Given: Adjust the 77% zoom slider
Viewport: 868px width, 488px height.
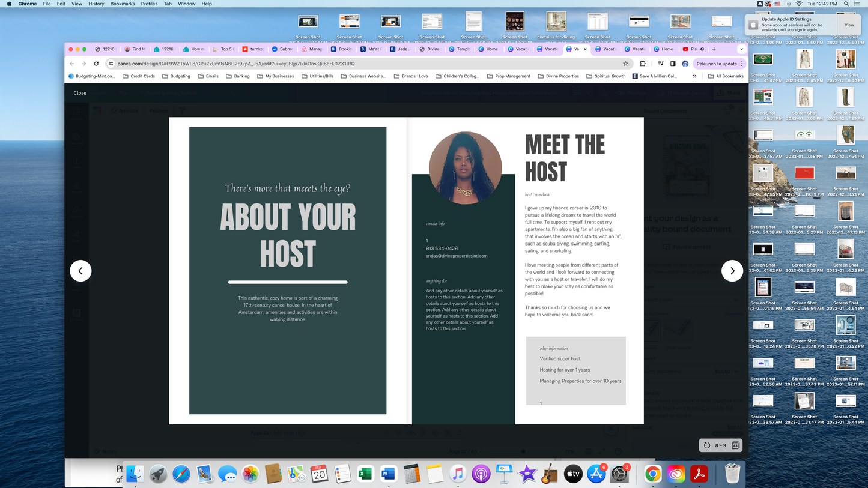Looking at the screenshot, I should [523, 450].
